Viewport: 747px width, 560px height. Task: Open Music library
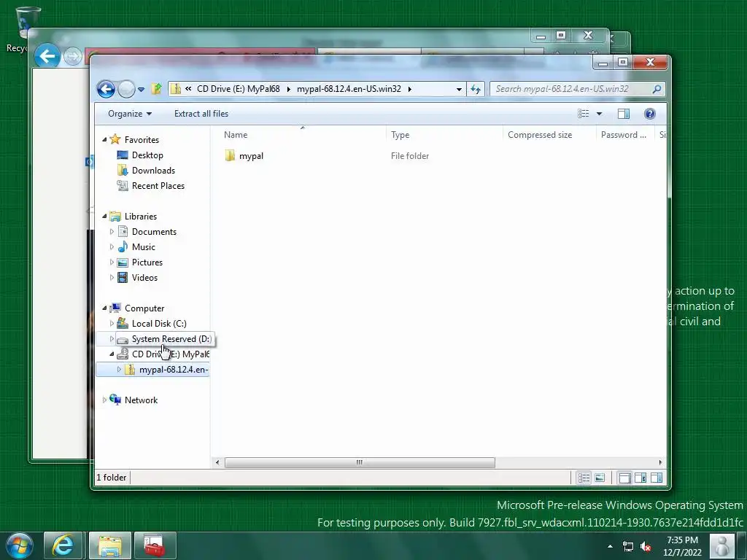click(144, 246)
